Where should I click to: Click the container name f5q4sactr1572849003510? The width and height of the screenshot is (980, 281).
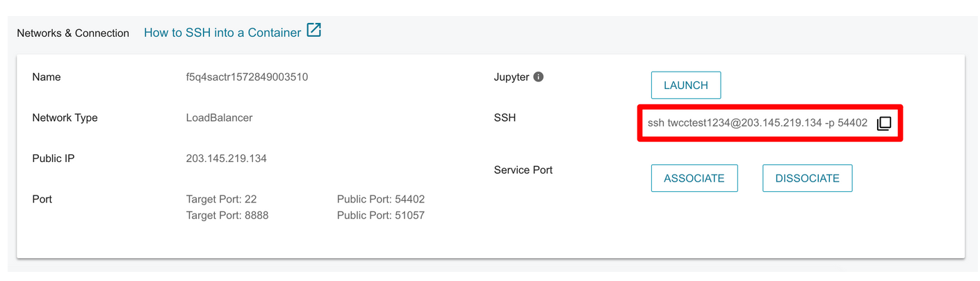point(242,77)
